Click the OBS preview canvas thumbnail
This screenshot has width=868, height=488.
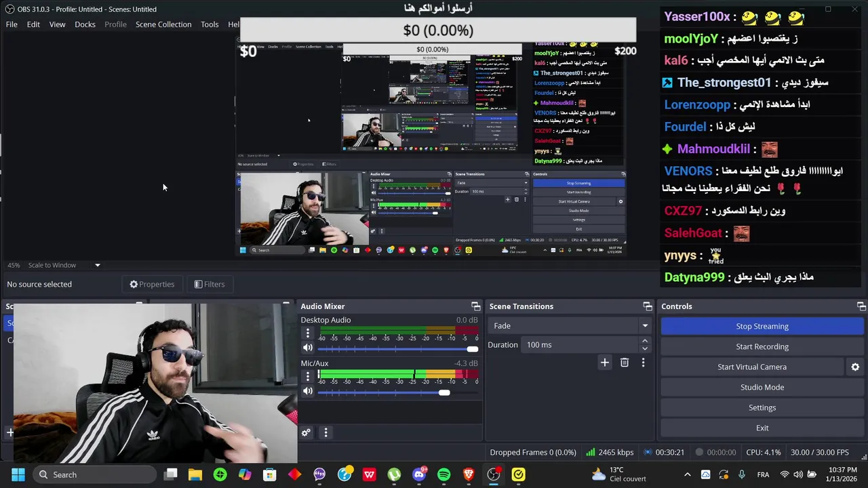(431, 148)
